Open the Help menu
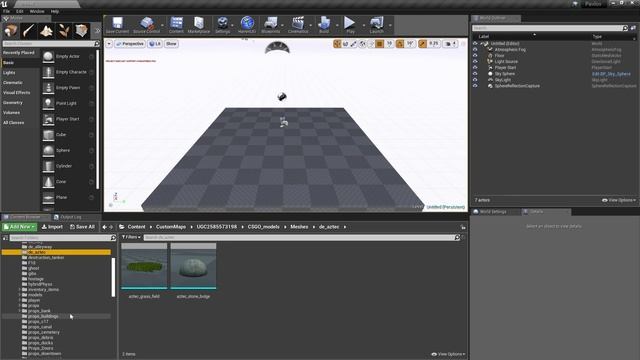640x360 pixels. 55,11
